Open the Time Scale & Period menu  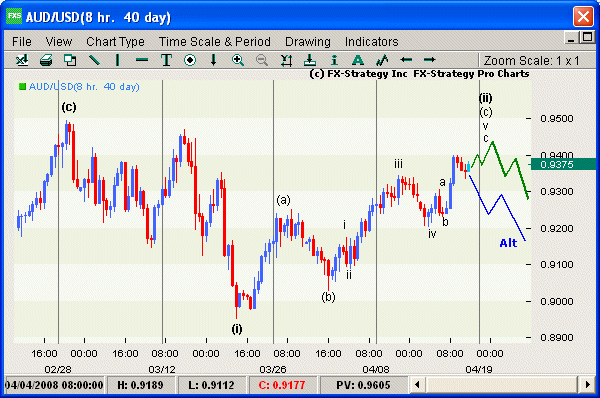coord(215,41)
